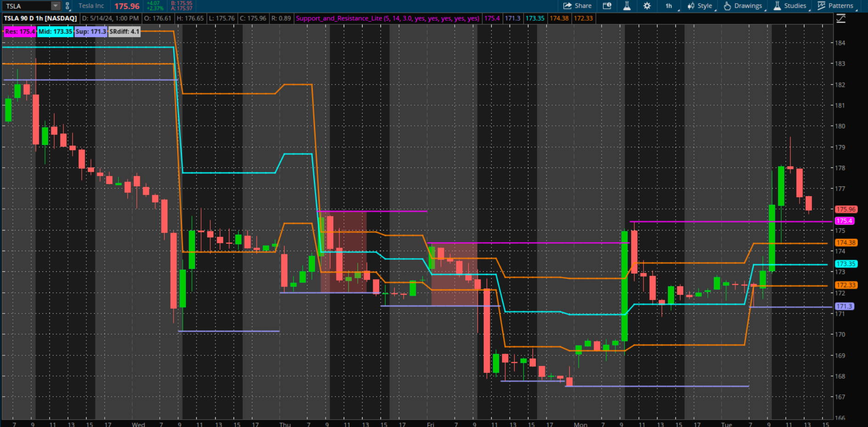Click the H: 176.65 high value
The image size is (868, 427).
(x=190, y=18)
